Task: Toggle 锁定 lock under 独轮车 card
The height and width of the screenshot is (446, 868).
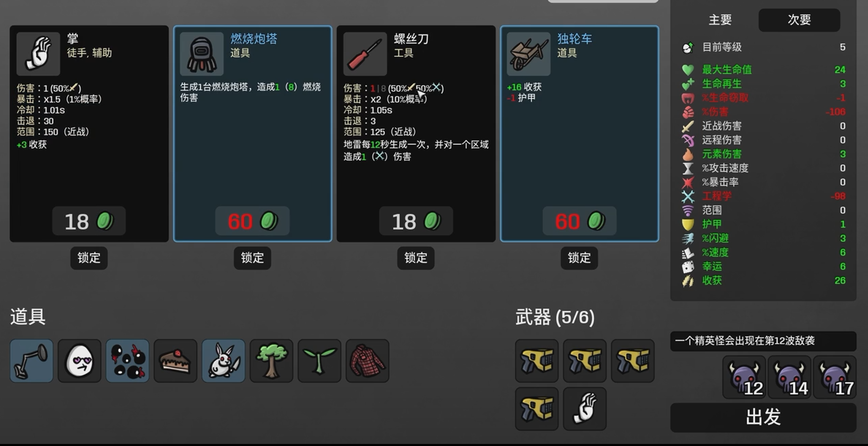Action: tap(579, 258)
